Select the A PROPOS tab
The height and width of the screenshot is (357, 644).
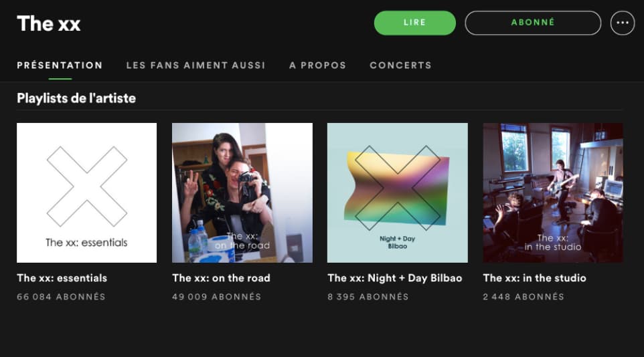[317, 66]
